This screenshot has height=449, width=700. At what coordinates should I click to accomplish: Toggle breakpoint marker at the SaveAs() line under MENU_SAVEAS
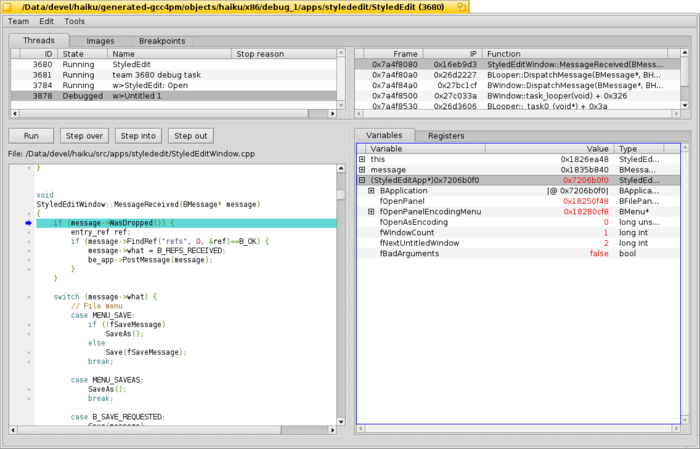(29, 389)
